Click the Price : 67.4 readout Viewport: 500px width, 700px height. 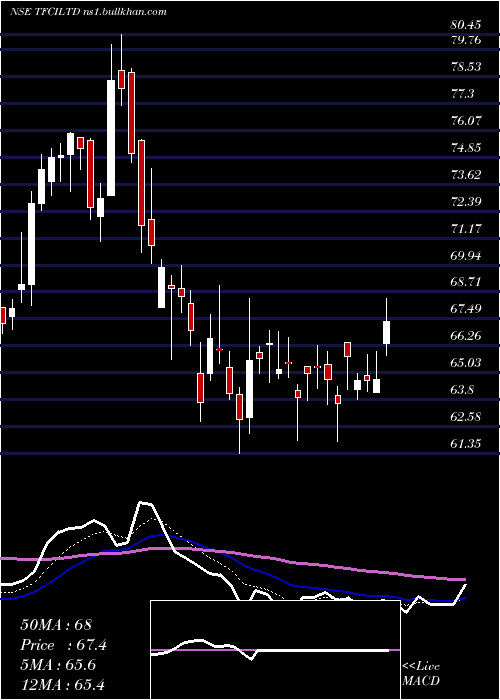[x=63, y=645]
